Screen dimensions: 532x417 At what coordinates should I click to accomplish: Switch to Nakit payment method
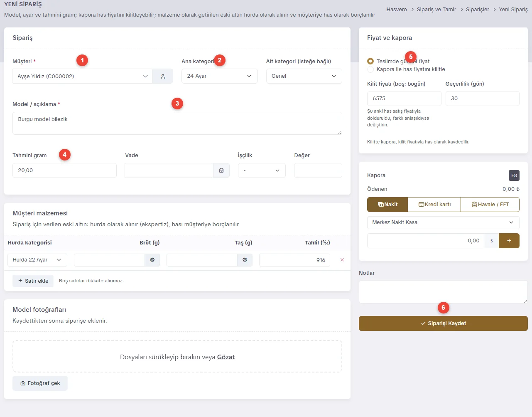(387, 205)
